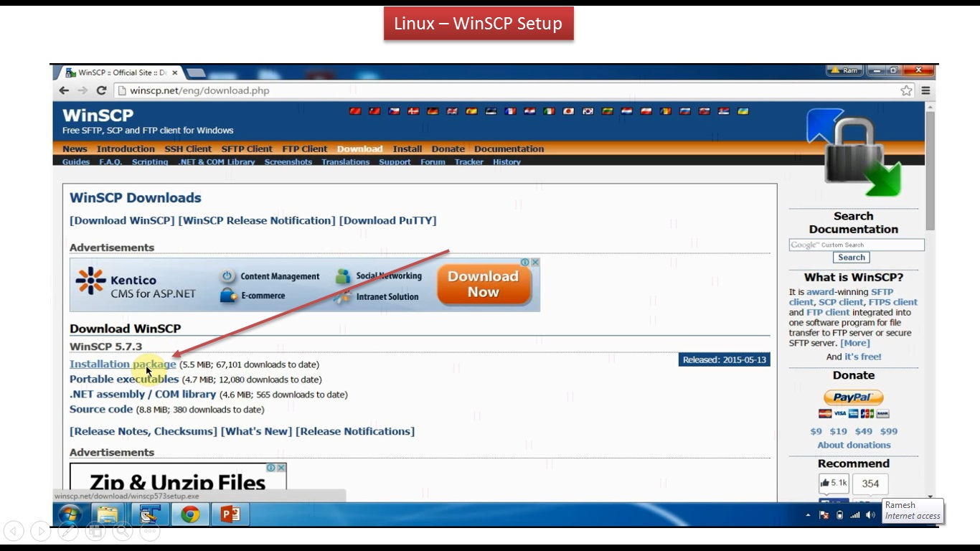Click the Kentico Download Now button
Viewport: 980px width, 551px height.
(484, 285)
